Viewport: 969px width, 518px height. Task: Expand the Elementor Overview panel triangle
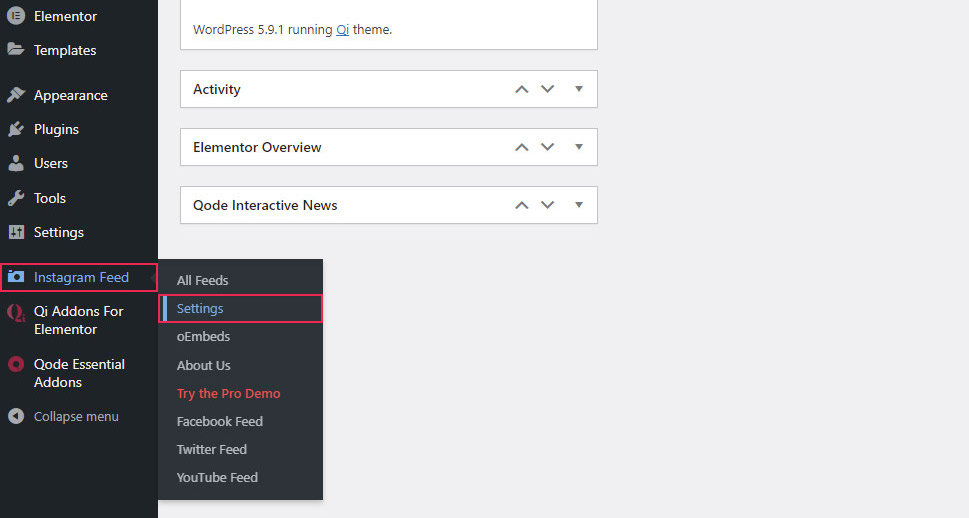[x=579, y=147]
